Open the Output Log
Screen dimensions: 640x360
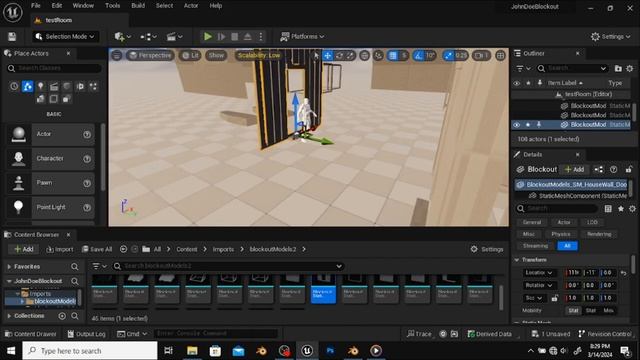(x=86, y=334)
